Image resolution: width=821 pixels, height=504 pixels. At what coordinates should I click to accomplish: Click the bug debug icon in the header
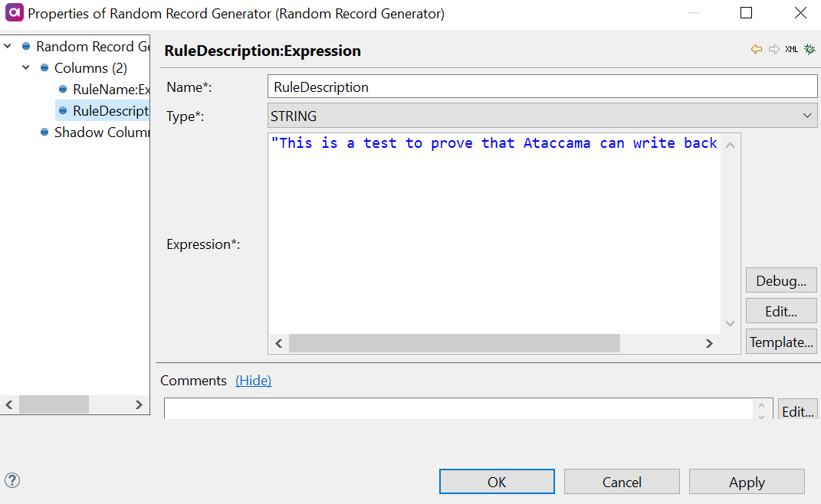pyautogui.click(x=809, y=50)
